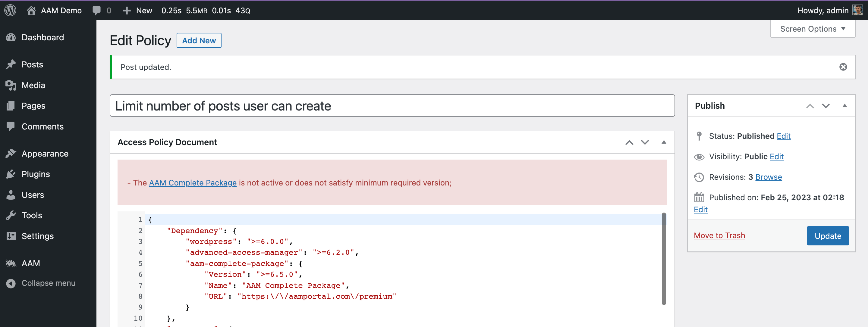The width and height of the screenshot is (868, 327).
Task: Click the code editor scrollbar
Action: click(x=663, y=259)
